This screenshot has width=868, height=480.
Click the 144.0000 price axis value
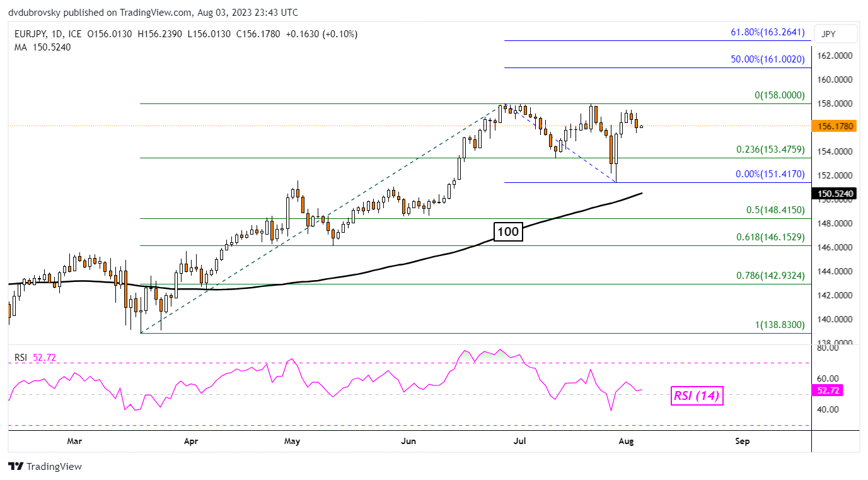pyautogui.click(x=835, y=271)
